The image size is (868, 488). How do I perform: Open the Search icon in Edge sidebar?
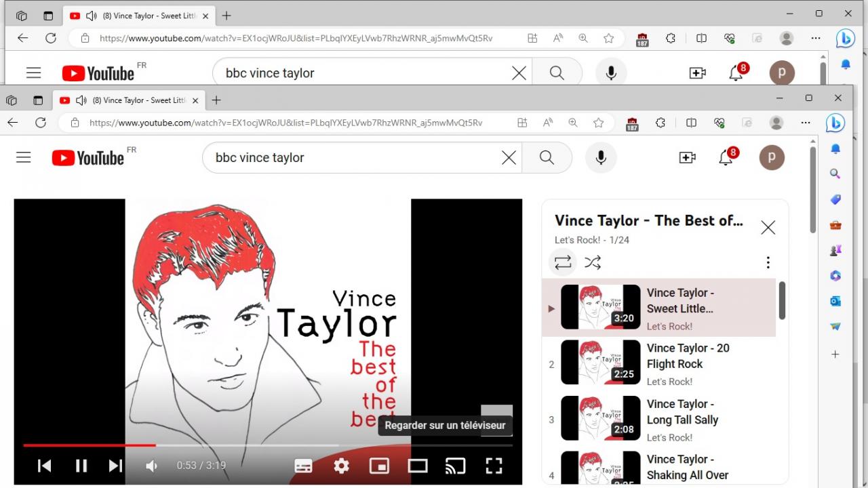pos(835,174)
